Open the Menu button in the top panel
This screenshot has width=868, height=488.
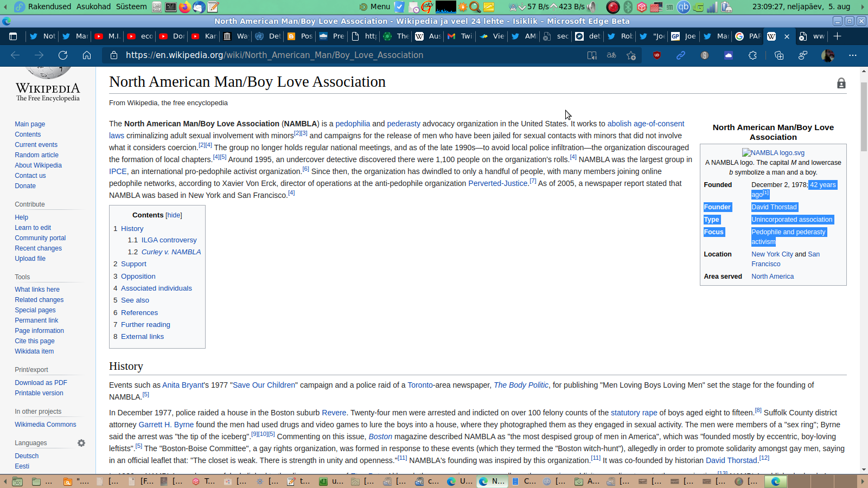[375, 7]
